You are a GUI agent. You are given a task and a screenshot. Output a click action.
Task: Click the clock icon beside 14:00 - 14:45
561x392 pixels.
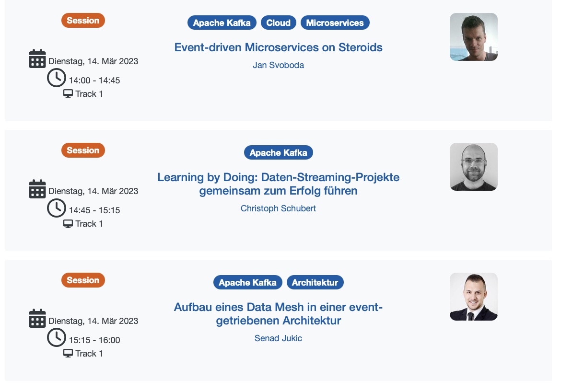pos(57,78)
